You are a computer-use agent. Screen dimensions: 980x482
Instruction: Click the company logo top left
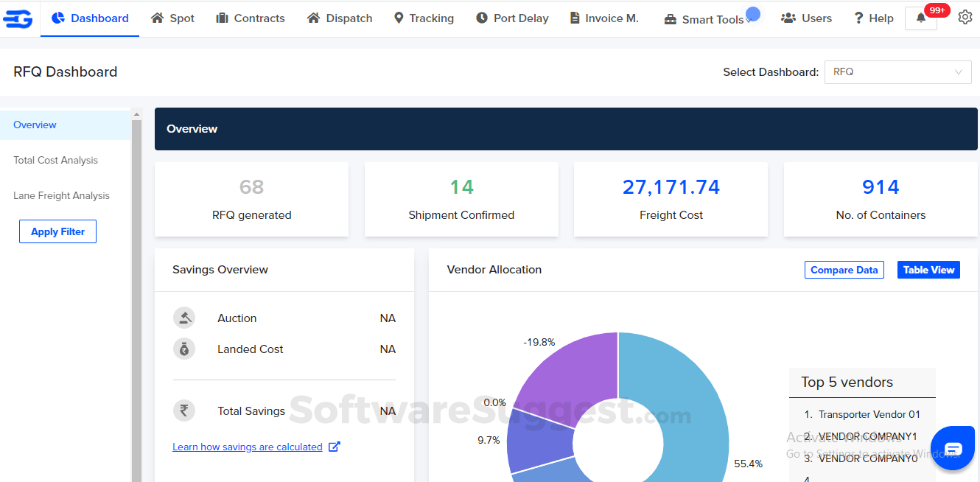(x=18, y=17)
